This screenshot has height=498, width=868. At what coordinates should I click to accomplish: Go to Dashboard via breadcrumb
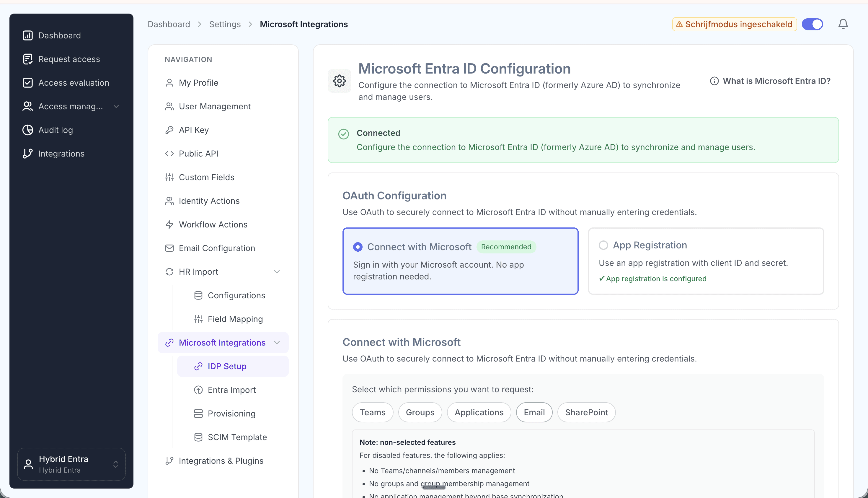169,24
